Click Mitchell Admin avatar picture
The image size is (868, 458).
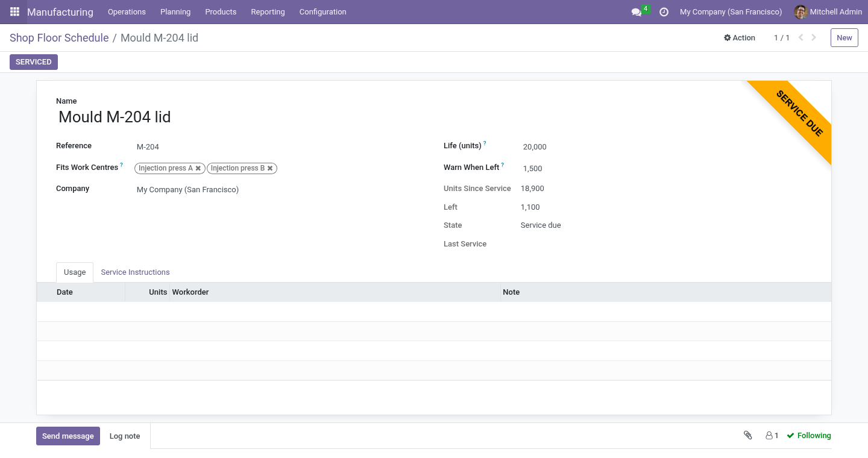pyautogui.click(x=800, y=12)
